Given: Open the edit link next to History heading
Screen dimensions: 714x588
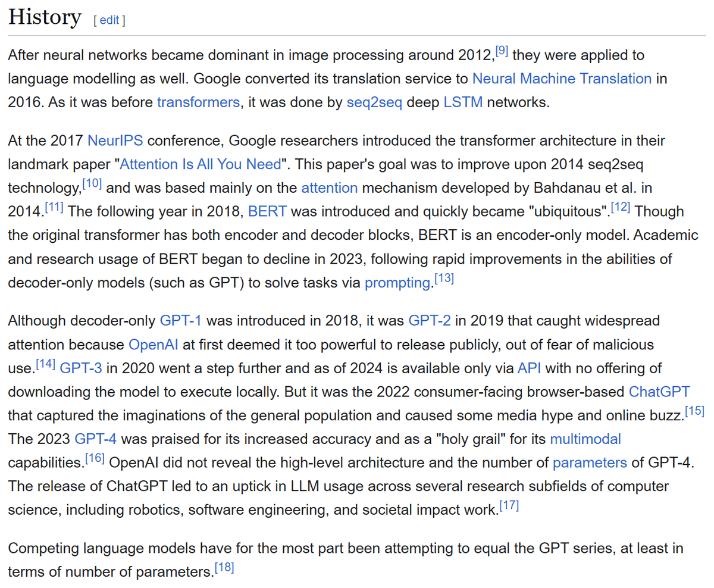Looking at the screenshot, I should (x=109, y=19).
